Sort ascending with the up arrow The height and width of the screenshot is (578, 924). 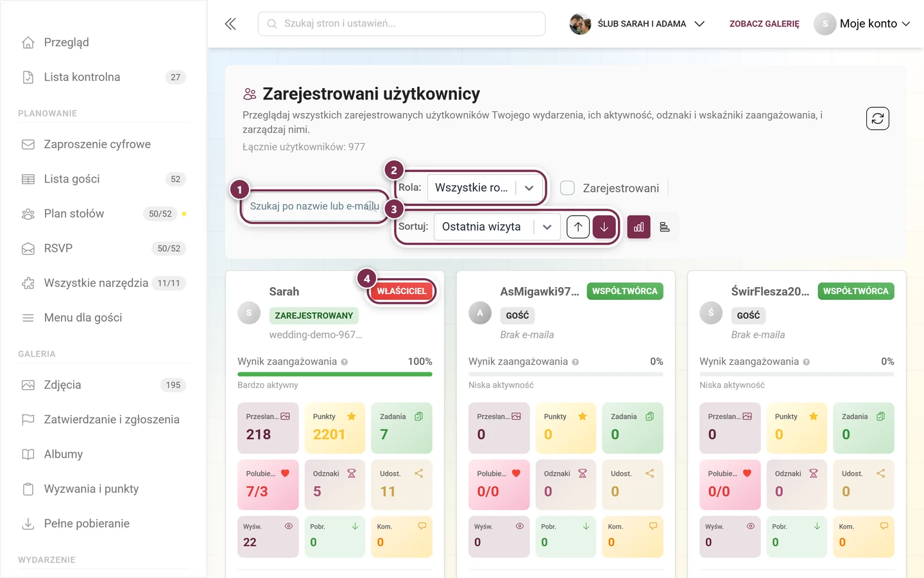pyautogui.click(x=578, y=227)
